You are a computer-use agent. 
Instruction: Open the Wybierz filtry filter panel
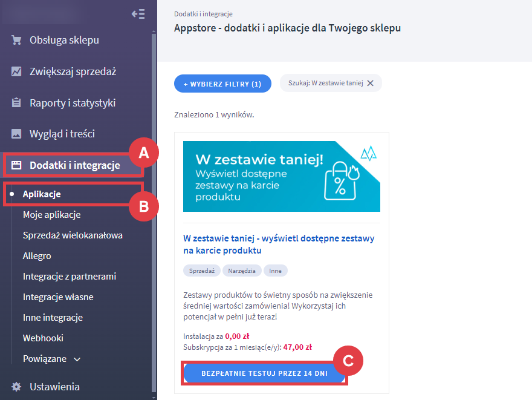222,84
